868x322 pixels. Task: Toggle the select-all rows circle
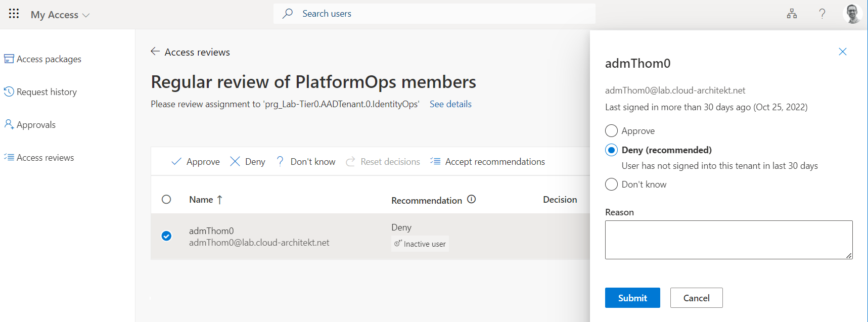166,199
